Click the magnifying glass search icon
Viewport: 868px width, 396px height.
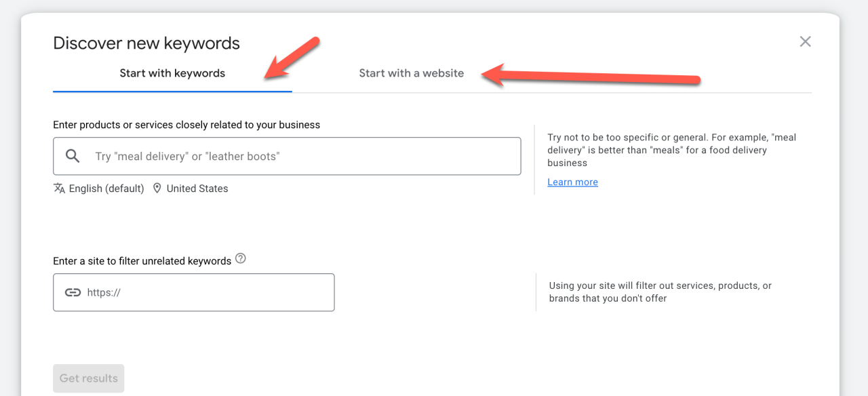coord(73,156)
